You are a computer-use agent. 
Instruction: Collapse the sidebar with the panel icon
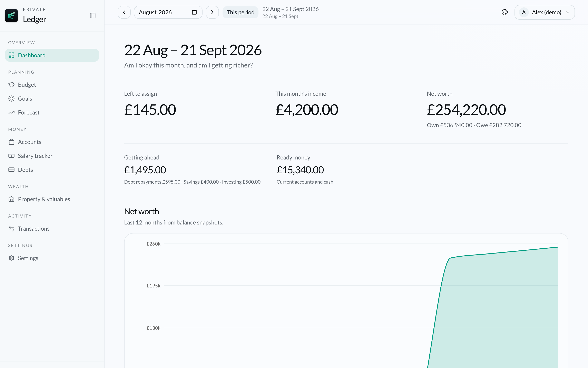pos(92,16)
